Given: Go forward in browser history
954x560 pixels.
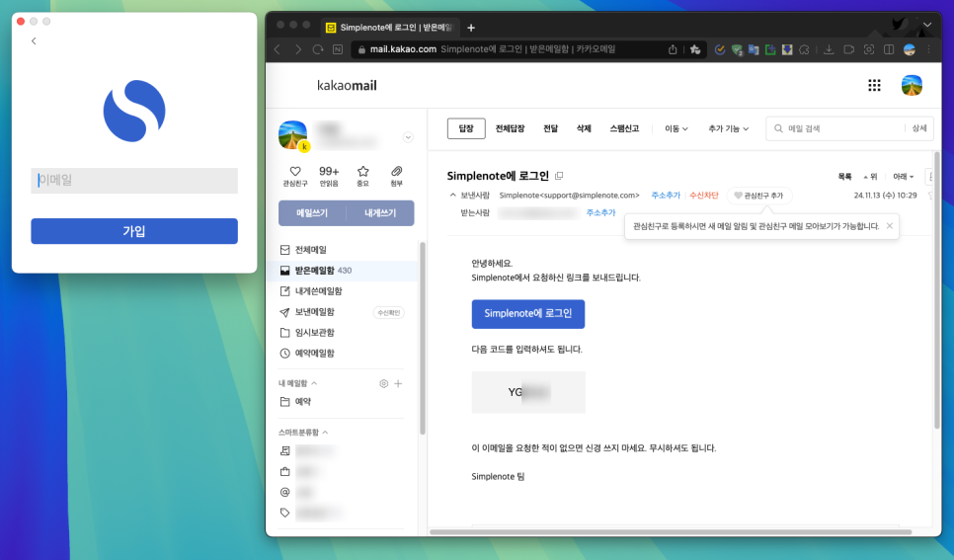Looking at the screenshot, I should [x=297, y=50].
